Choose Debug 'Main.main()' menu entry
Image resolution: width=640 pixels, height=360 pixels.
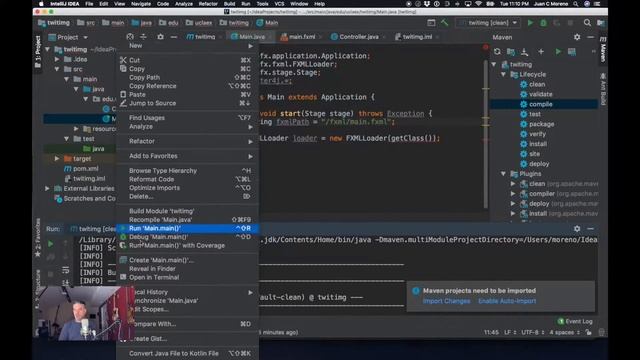click(188, 237)
